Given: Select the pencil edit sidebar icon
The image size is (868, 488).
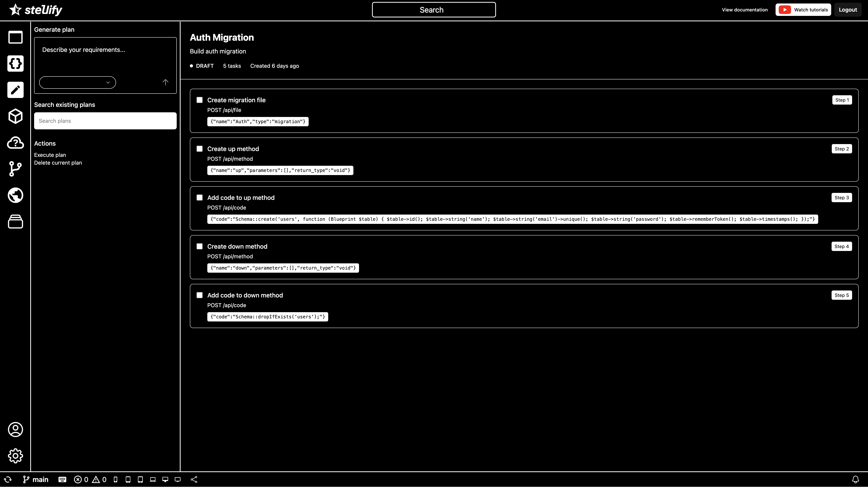Looking at the screenshot, I should pos(15,90).
